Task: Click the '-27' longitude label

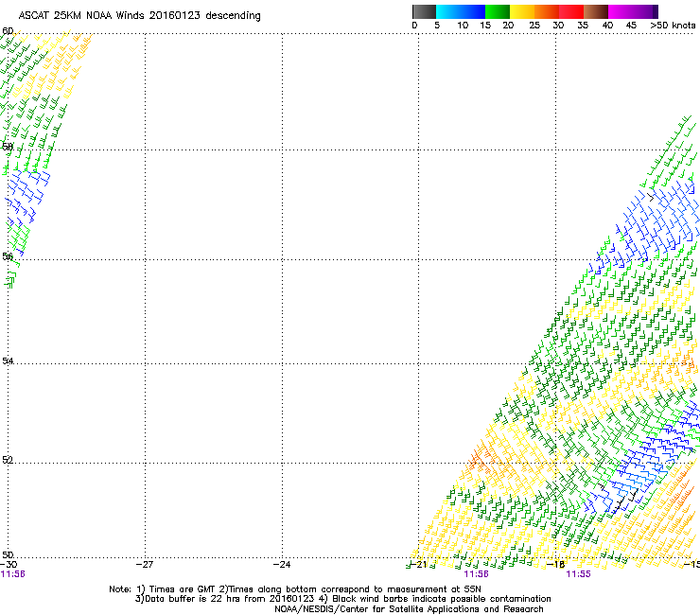Action: [x=145, y=565]
